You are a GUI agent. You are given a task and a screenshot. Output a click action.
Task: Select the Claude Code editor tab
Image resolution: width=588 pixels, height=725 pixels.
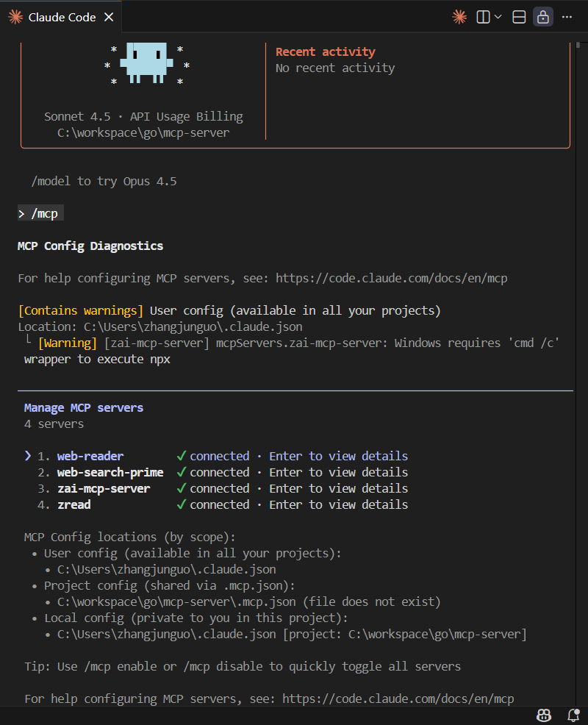pyautogui.click(x=60, y=17)
